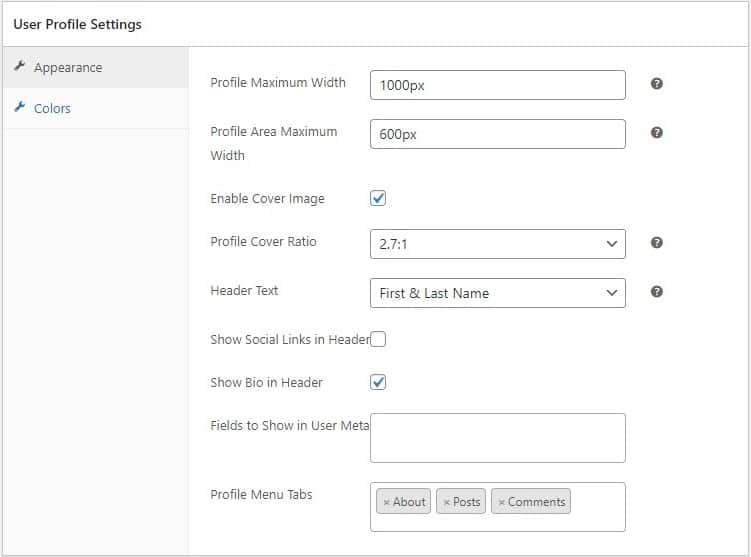Viewport: 751px width, 557px height.
Task: Focus the Profile Area Maximum Width input
Action: coord(497,134)
